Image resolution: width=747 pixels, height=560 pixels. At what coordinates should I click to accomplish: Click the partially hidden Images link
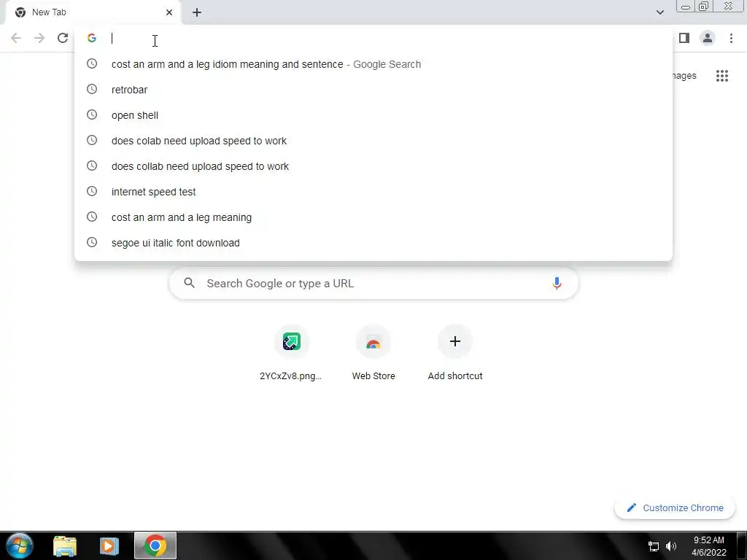tap(684, 76)
